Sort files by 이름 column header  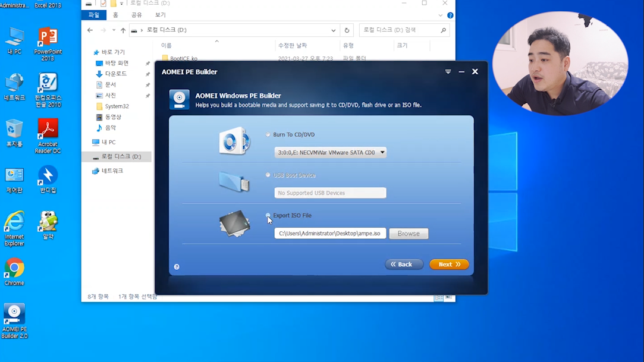pos(167,46)
